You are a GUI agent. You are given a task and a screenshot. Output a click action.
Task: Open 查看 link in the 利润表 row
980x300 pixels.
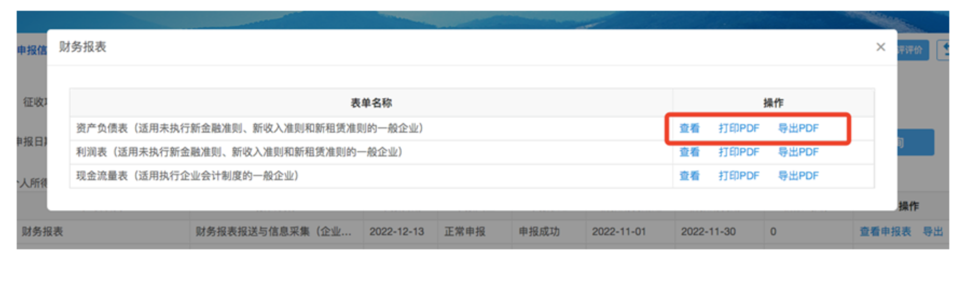[689, 152]
